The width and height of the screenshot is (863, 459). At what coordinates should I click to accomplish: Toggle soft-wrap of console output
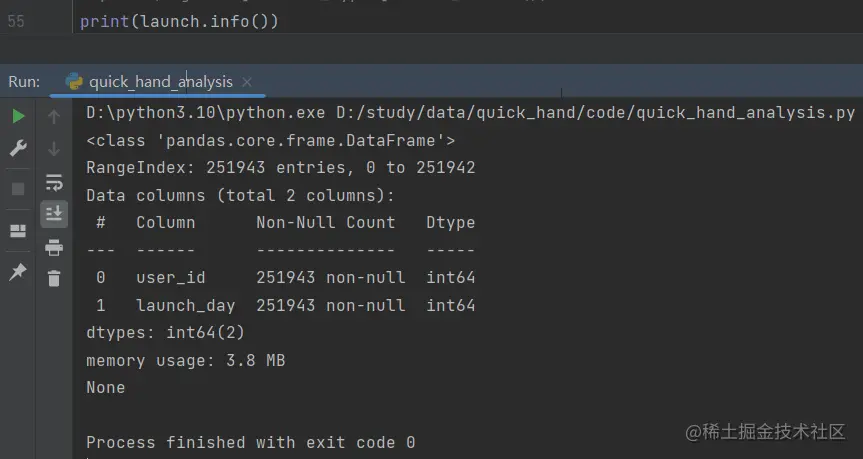[54, 182]
